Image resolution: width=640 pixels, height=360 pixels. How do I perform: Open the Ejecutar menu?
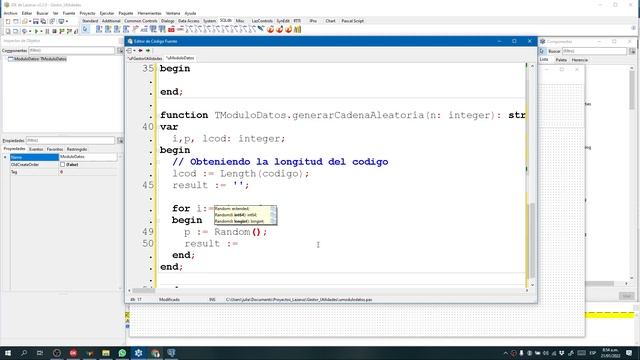[x=107, y=13]
